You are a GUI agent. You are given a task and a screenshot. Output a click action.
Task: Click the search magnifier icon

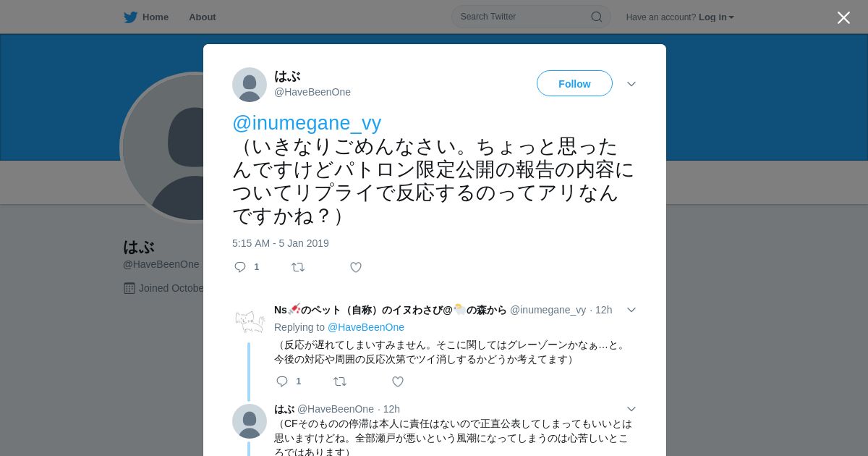tap(597, 17)
